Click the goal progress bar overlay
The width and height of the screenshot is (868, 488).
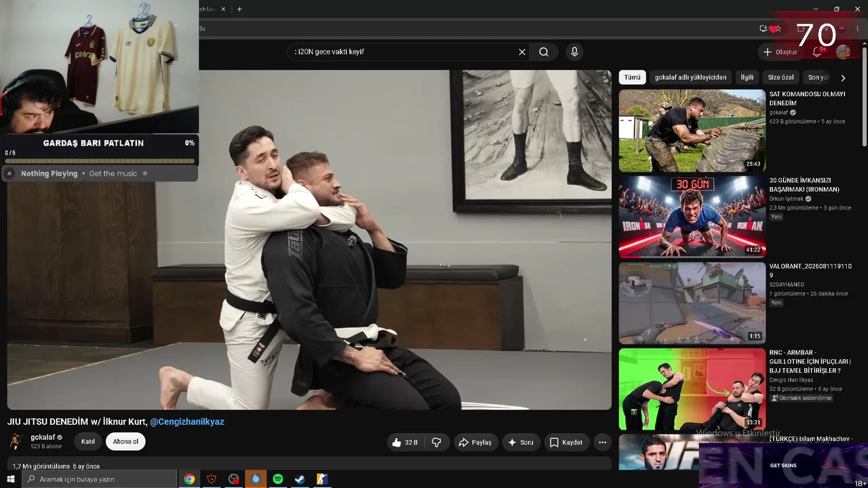click(100, 161)
